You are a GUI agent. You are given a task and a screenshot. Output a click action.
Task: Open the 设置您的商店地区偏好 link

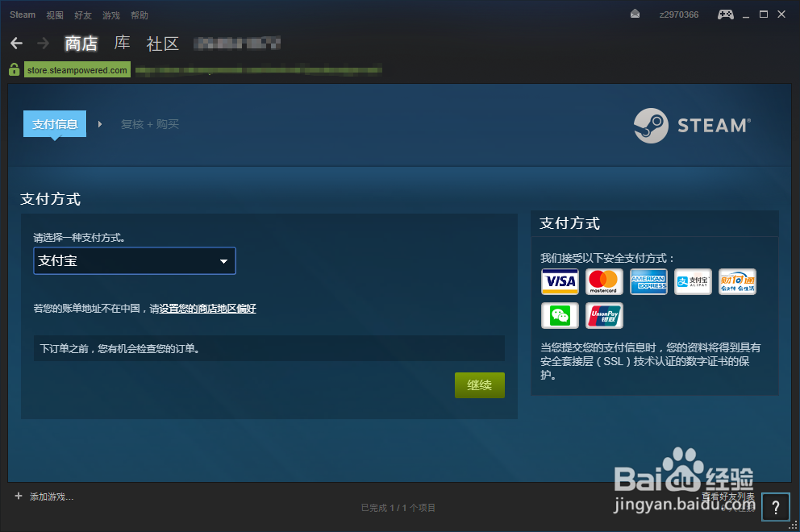207,309
